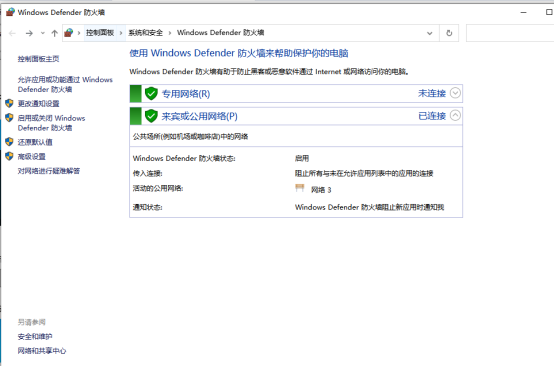The image size is (554, 367).
Task: Open 启用或关闭 Windows Defender 防火墙 link
Action: 52,123
